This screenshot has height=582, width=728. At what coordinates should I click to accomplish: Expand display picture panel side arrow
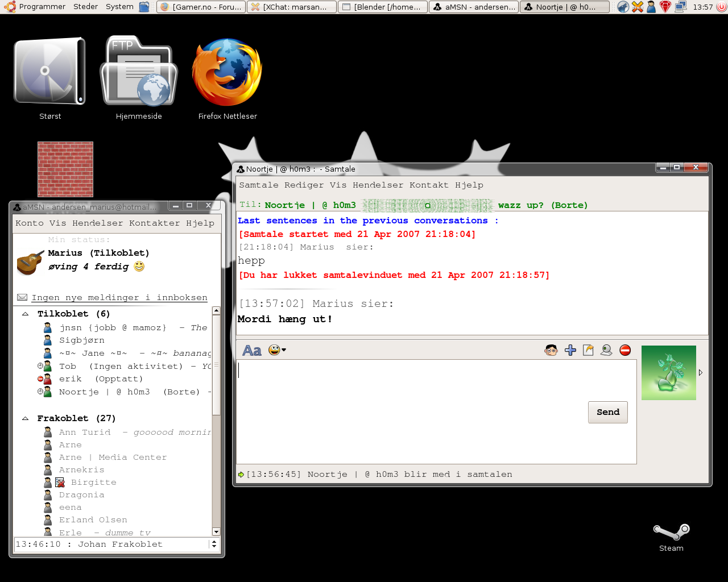(x=701, y=373)
